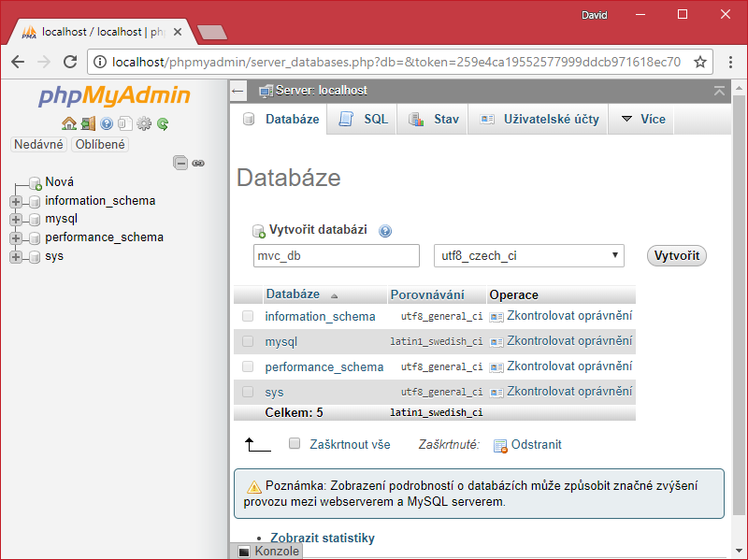Screen dimensions: 748x560
Task: Expand the performance_schema tree node
Action: coord(15,237)
